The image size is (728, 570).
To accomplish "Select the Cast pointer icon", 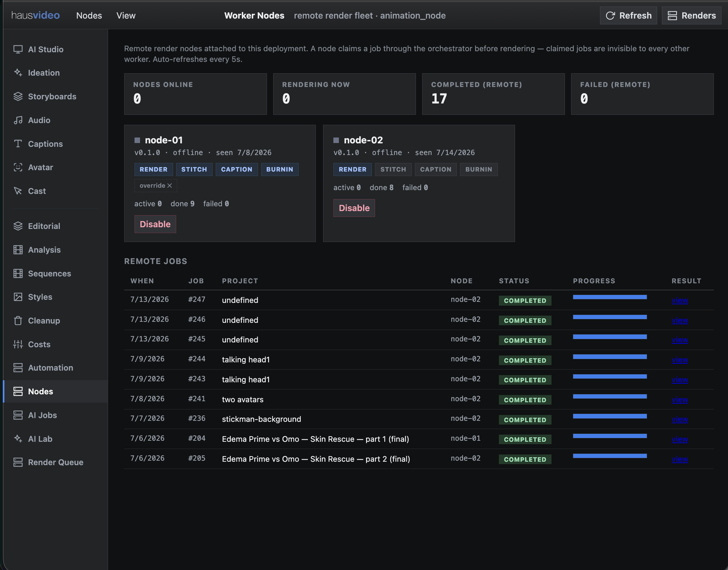I will [18, 191].
